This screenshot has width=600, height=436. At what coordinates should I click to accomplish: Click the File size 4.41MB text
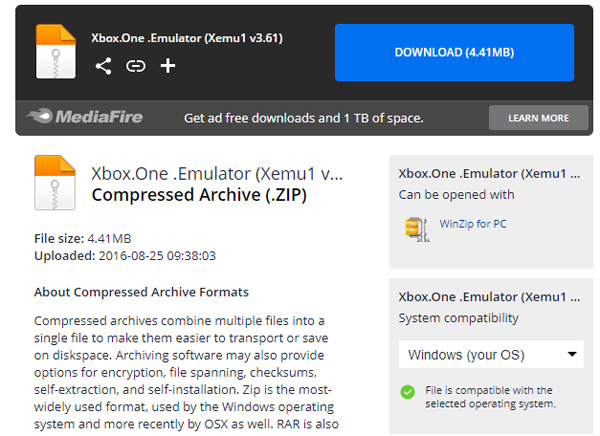pyautogui.click(x=83, y=237)
